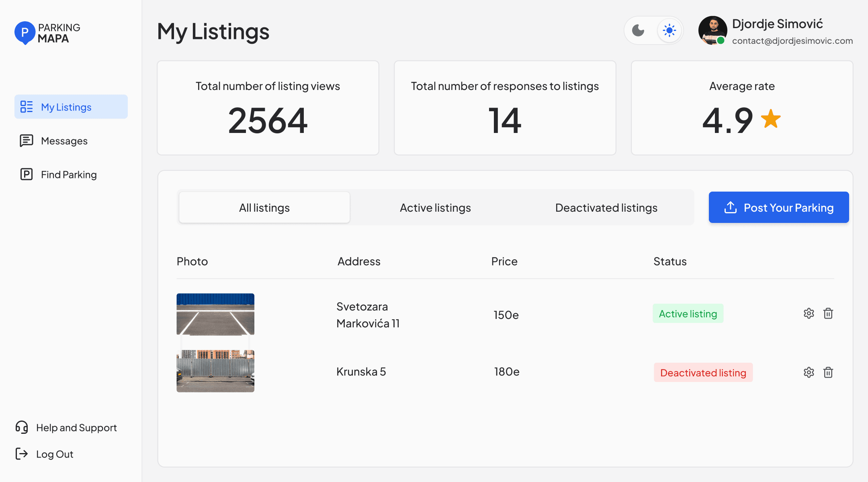Viewport: 868px width, 482px height.
Task: Enable light mode sun toggle
Action: tap(669, 30)
